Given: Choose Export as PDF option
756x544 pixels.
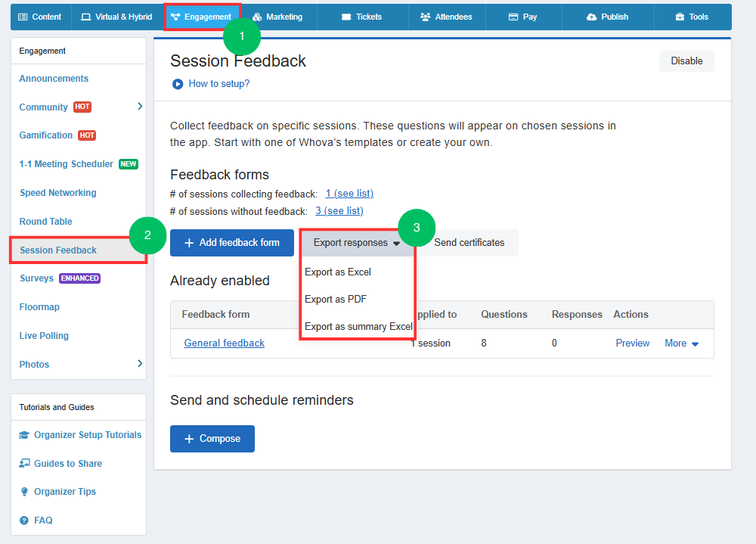Looking at the screenshot, I should (336, 300).
